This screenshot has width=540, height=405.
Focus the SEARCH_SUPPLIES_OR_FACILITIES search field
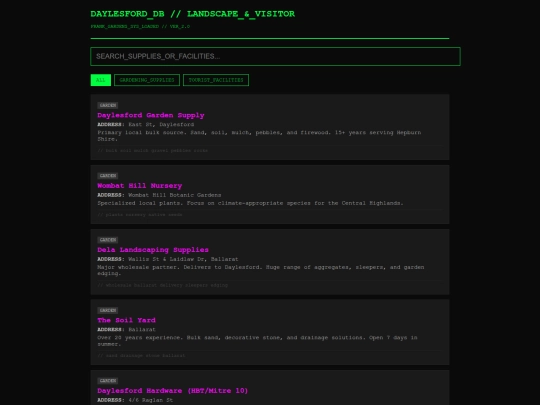pos(275,56)
